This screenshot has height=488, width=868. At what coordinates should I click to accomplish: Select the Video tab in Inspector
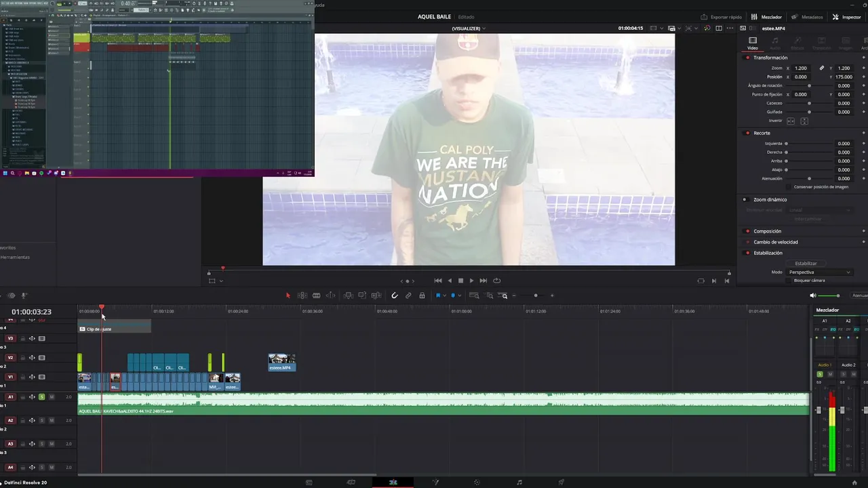pos(753,43)
